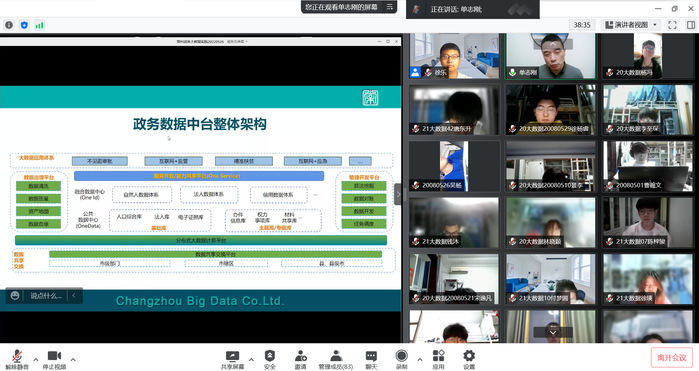Open the Security shield in bottom toolbar

270,359
